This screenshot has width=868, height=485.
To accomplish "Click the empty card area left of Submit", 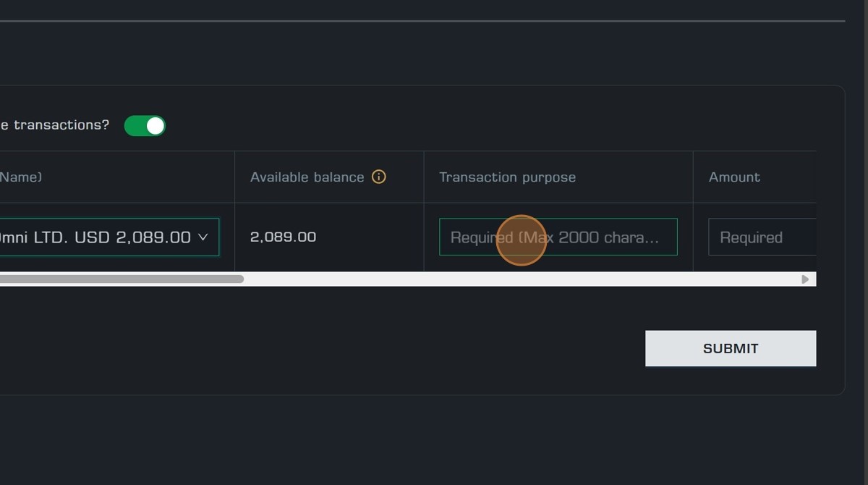I will pos(362,348).
